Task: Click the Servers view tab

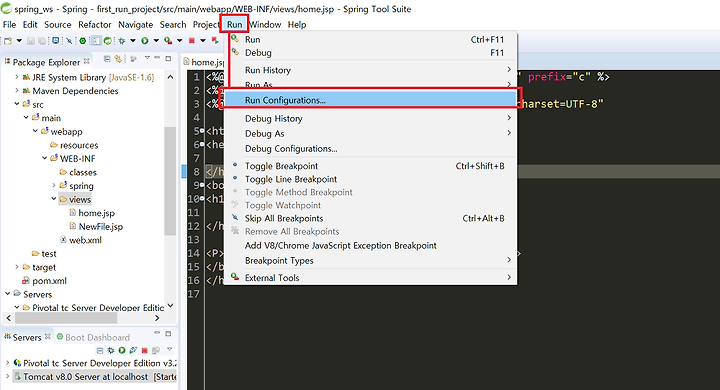Action: pos(27,337)
